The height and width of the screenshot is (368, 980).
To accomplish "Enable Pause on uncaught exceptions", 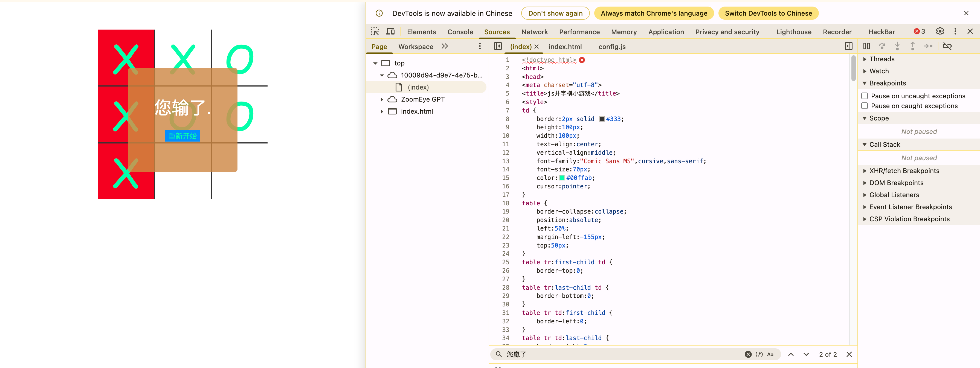I will tap(865, 96).
